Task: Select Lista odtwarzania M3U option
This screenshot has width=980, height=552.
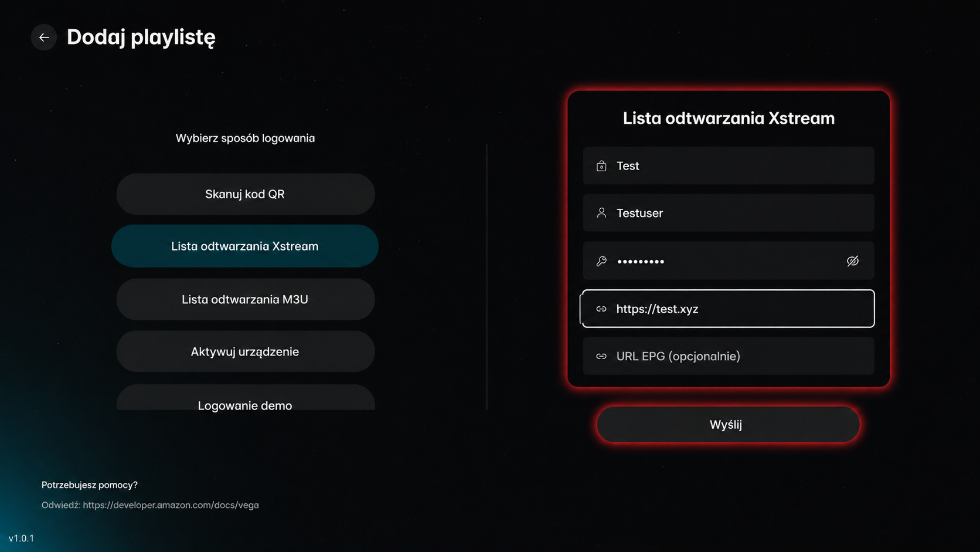Action: (246, 299)
